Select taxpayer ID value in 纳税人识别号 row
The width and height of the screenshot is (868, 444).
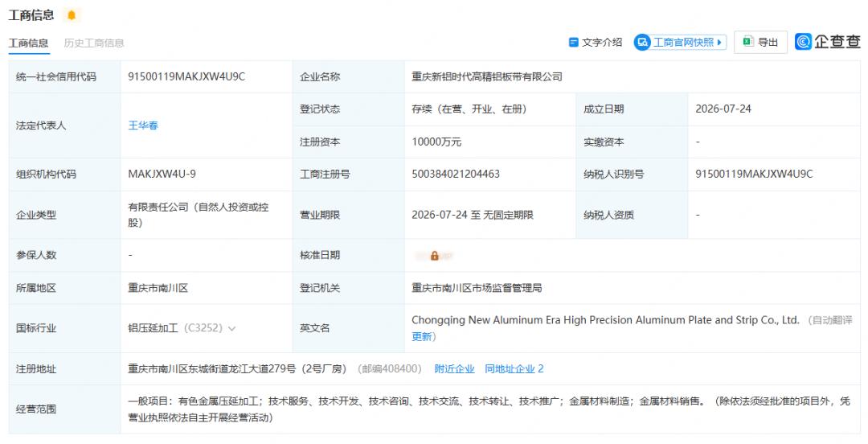point(754,174)
